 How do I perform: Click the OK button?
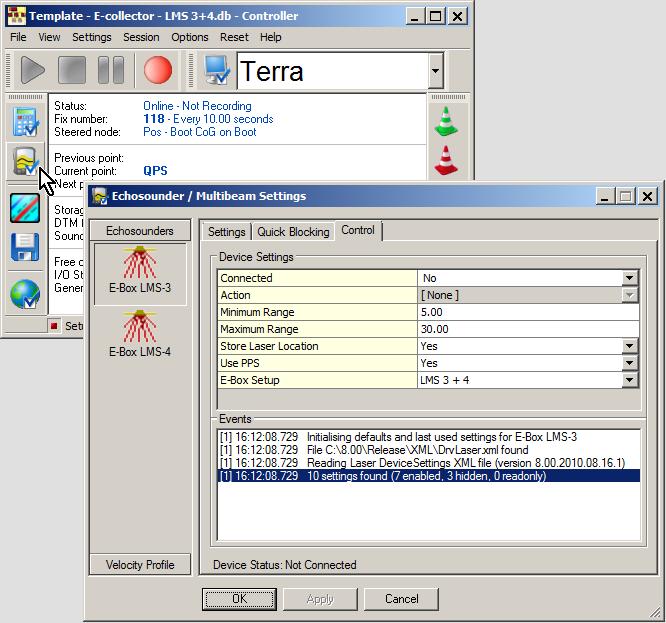tap(239, 599)
